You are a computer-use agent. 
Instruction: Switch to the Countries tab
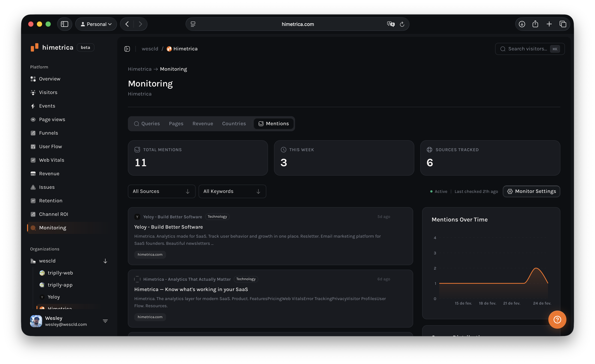click(x=234, y=124)
